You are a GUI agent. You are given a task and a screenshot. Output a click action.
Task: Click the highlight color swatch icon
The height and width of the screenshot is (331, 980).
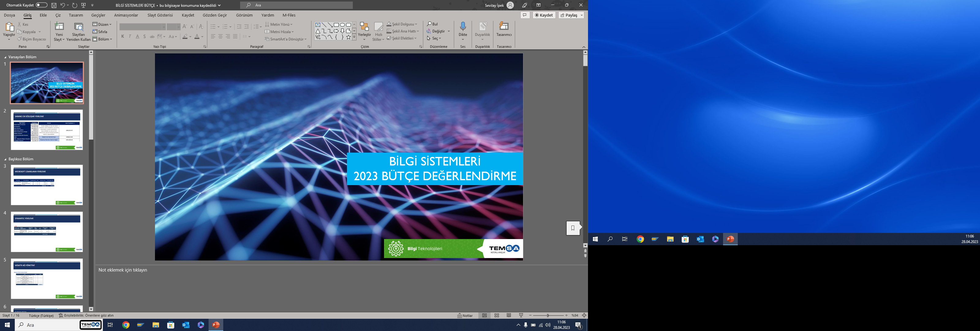tap(185, 36)
